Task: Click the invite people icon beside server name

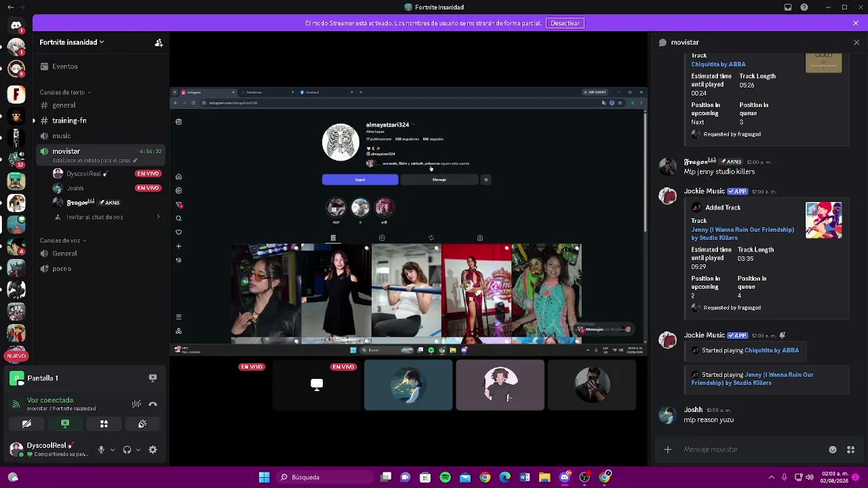Action: click(x=159, y=43)
